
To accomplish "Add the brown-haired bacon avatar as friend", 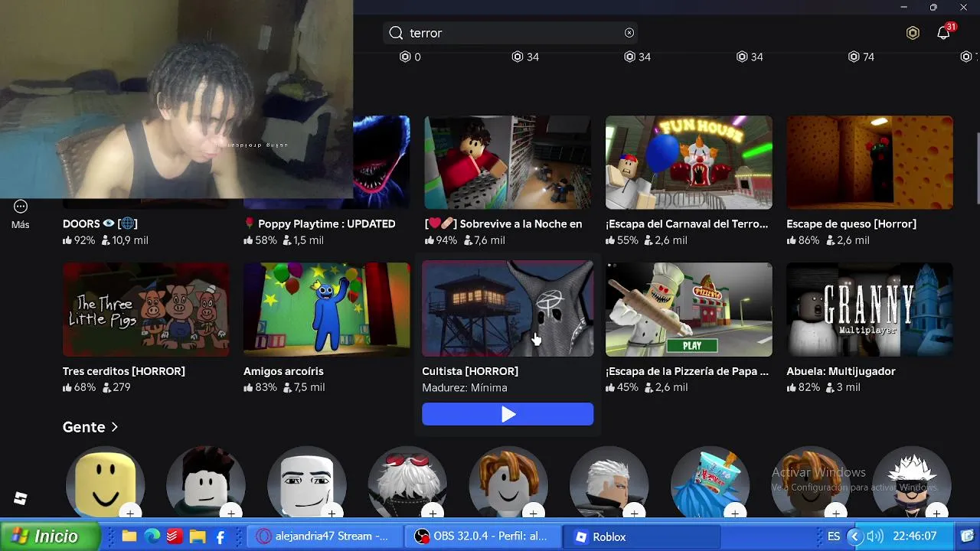I will (x=534, y=512).
